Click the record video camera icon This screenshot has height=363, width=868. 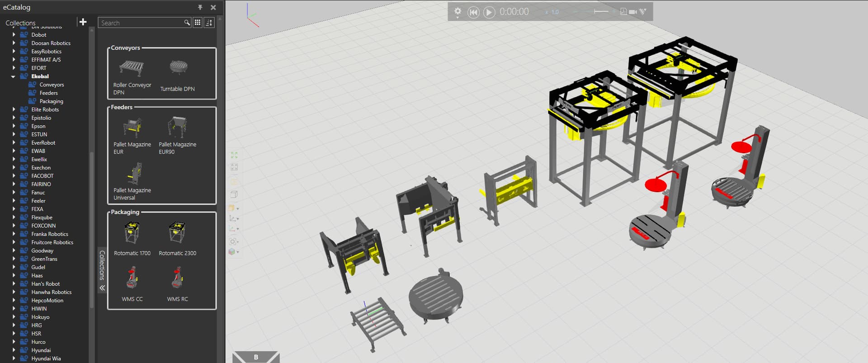click(633, 12)
